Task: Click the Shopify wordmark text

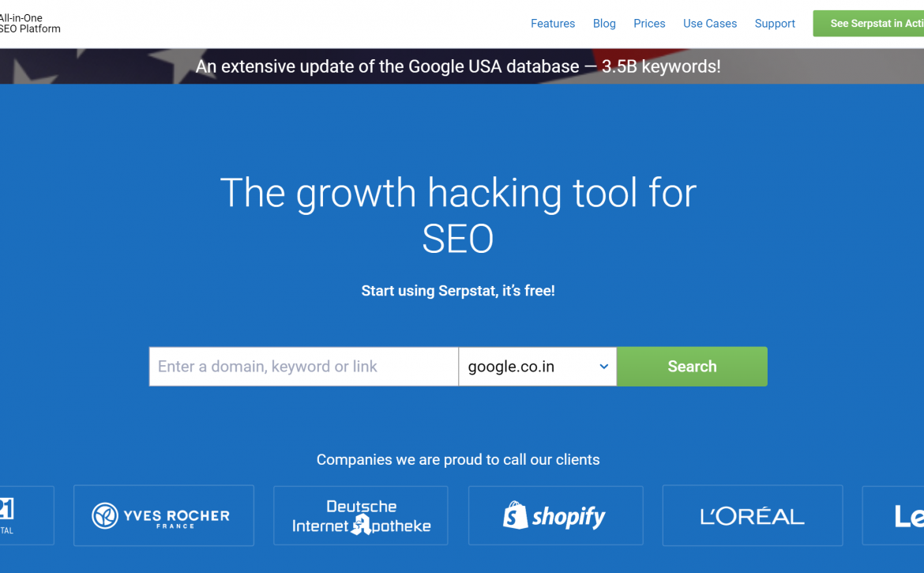Action: pos(569,517)
